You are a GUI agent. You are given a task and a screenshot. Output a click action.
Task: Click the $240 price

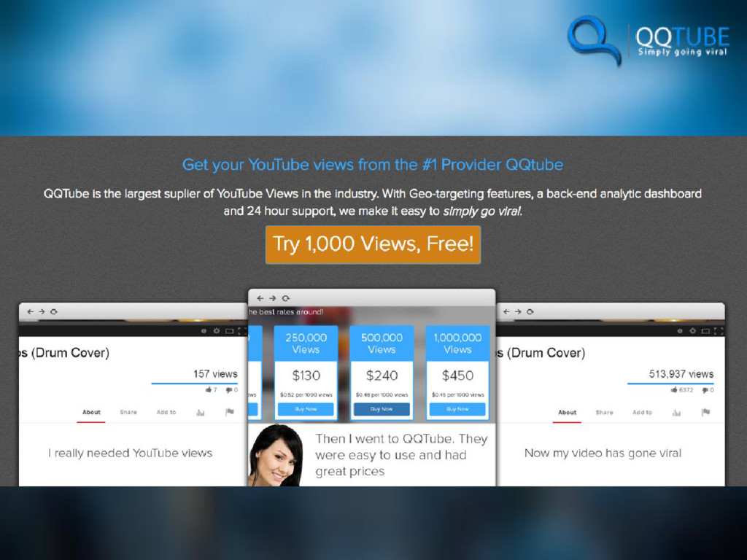382,376
